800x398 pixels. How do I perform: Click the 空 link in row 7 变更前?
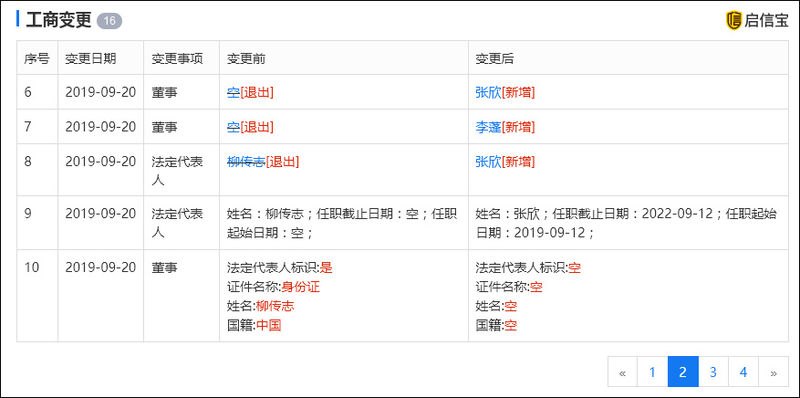click(x=233, y=127)
